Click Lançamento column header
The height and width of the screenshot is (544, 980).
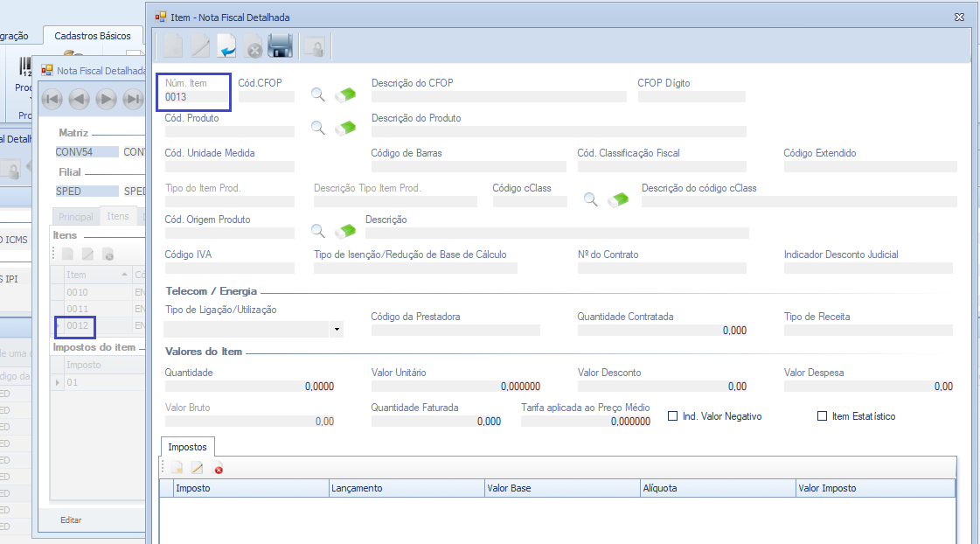(x=407, y=488)
